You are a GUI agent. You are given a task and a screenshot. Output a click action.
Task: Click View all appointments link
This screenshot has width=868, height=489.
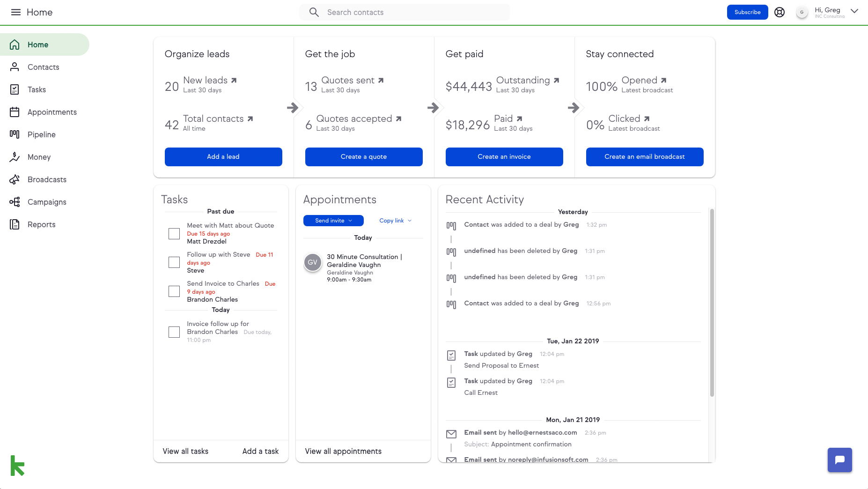[343, 451]
